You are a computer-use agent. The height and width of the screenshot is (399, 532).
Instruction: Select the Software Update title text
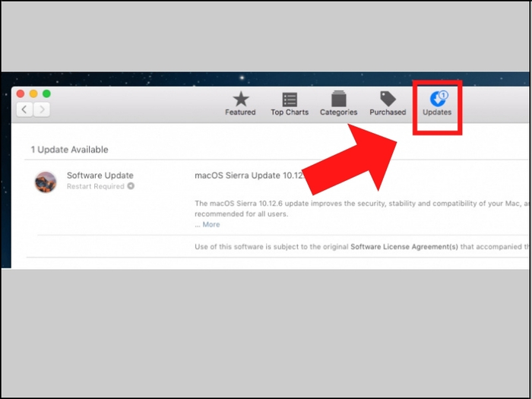[x=100, y=176]
